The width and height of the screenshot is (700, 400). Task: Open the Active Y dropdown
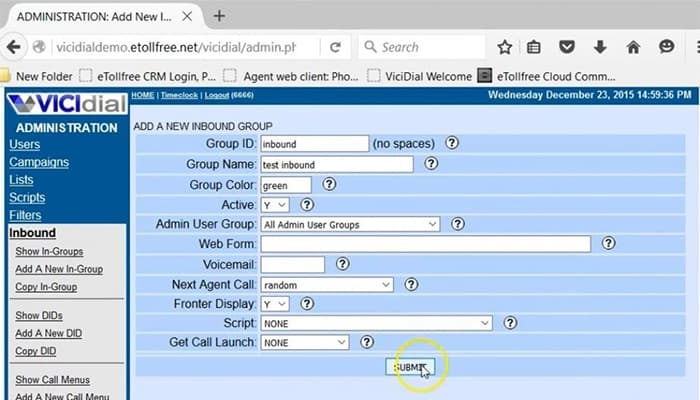(x=275, y=205)
